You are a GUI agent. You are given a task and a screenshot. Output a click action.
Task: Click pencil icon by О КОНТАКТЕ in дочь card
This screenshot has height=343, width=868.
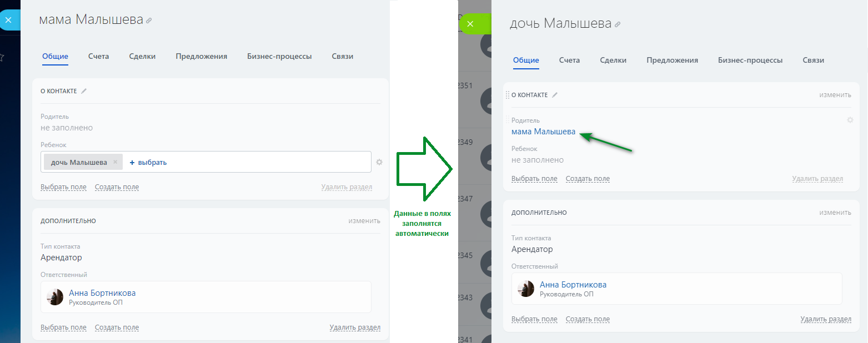tap(554, 95)
